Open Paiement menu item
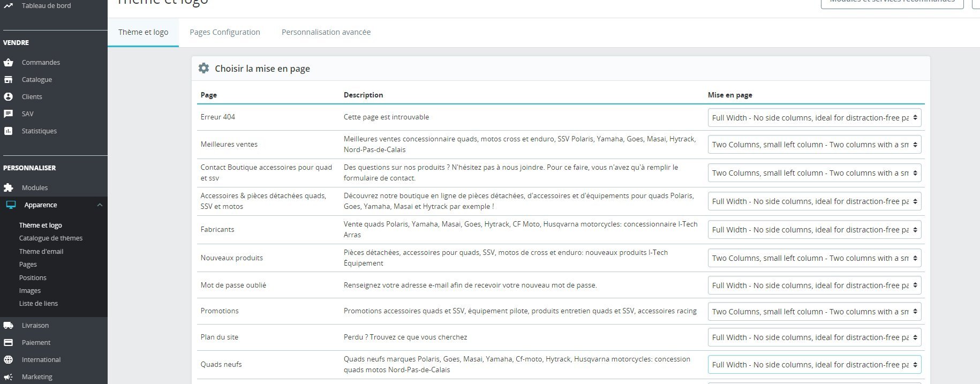Screen dimensions: 980x384 tap(36, 343)
